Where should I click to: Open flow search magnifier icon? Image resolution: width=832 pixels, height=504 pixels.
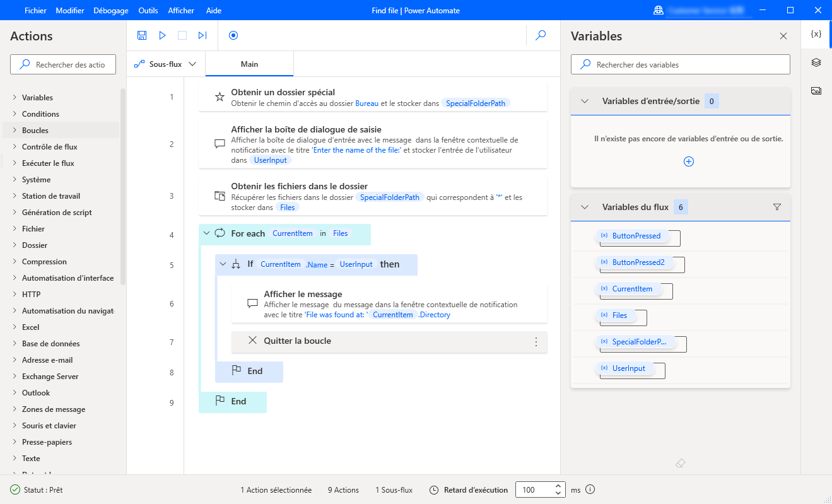click(541, 35)
